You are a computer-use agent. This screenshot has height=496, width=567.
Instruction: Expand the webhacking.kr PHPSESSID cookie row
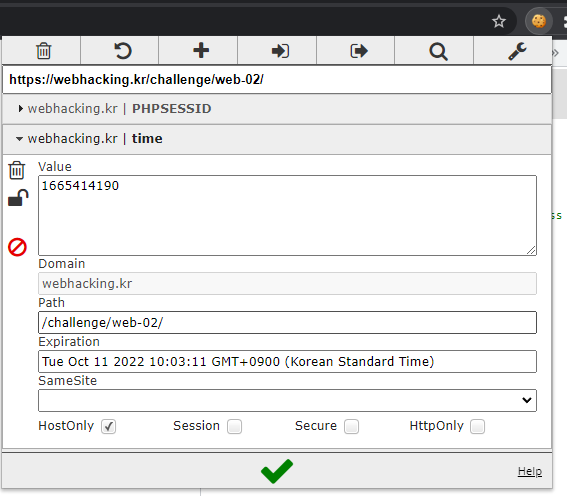277,109
